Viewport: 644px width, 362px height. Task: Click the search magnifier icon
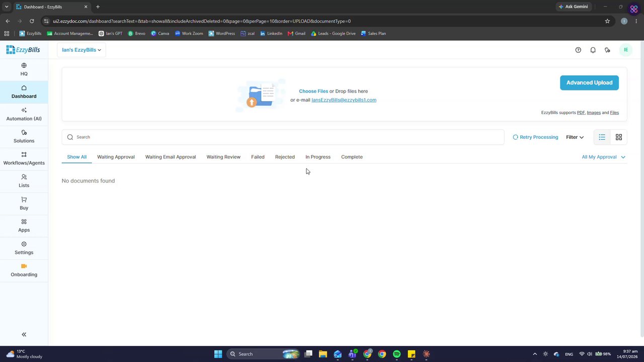(x=70, y=137)
